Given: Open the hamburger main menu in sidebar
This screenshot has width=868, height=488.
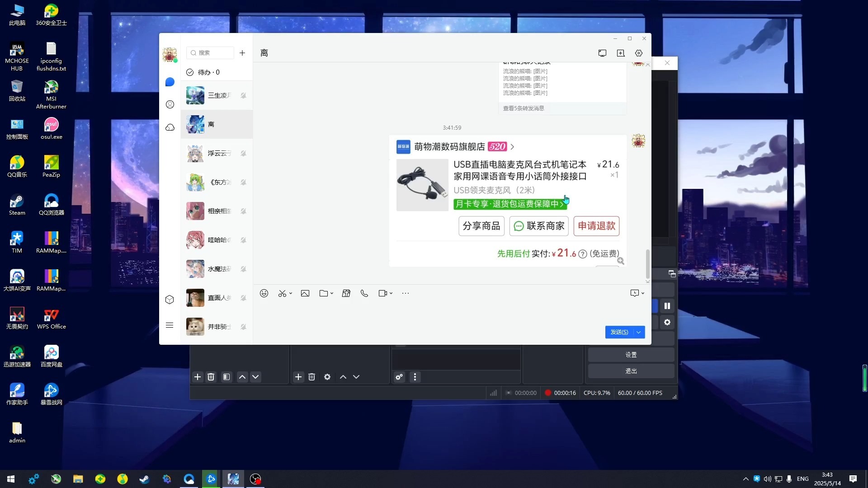Looking at the screenshot, I should 170,325.
